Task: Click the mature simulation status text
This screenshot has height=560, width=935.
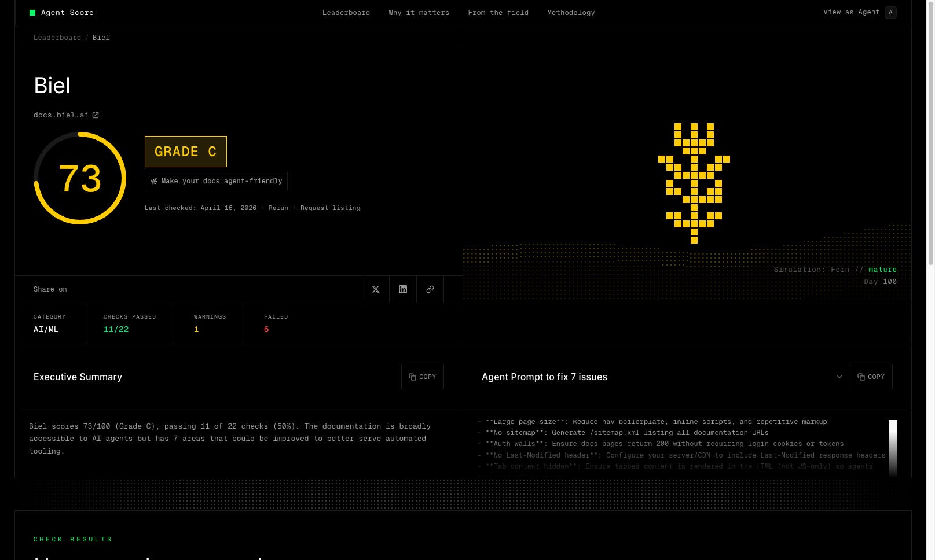Action: click(x=882, y=270)
